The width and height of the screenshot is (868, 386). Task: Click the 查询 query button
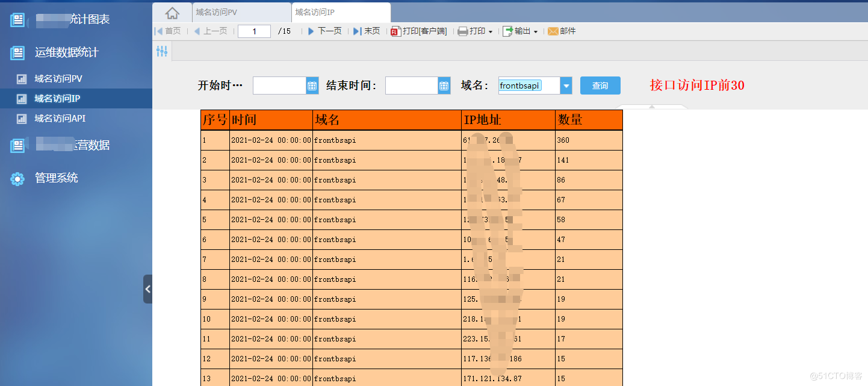coord(600,86)
